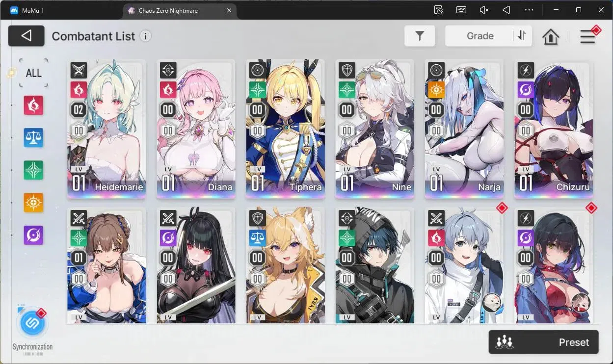Viewport: 613px width, 364px height.
Task: Open MuMu more options ellipsis
Action: point(529,10)
